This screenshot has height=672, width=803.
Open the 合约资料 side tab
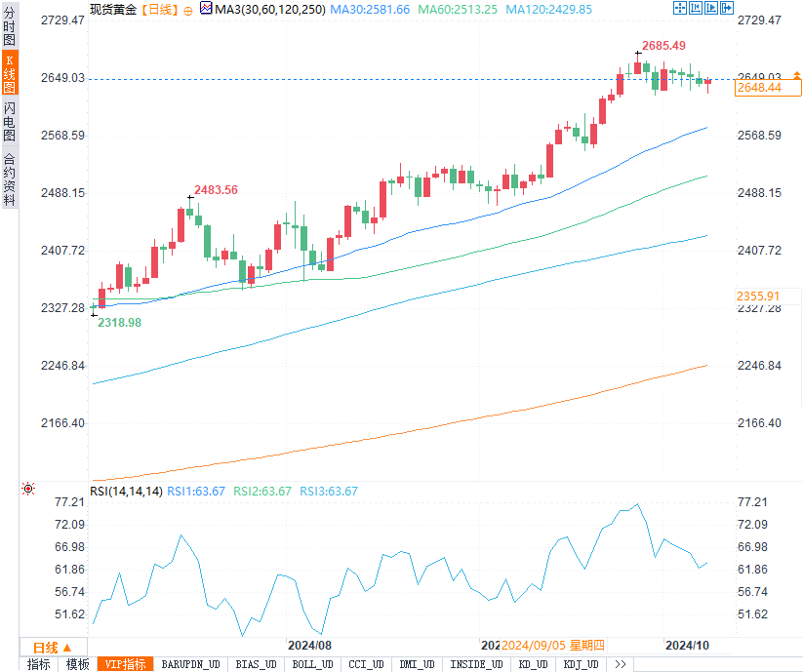(9, 178)
